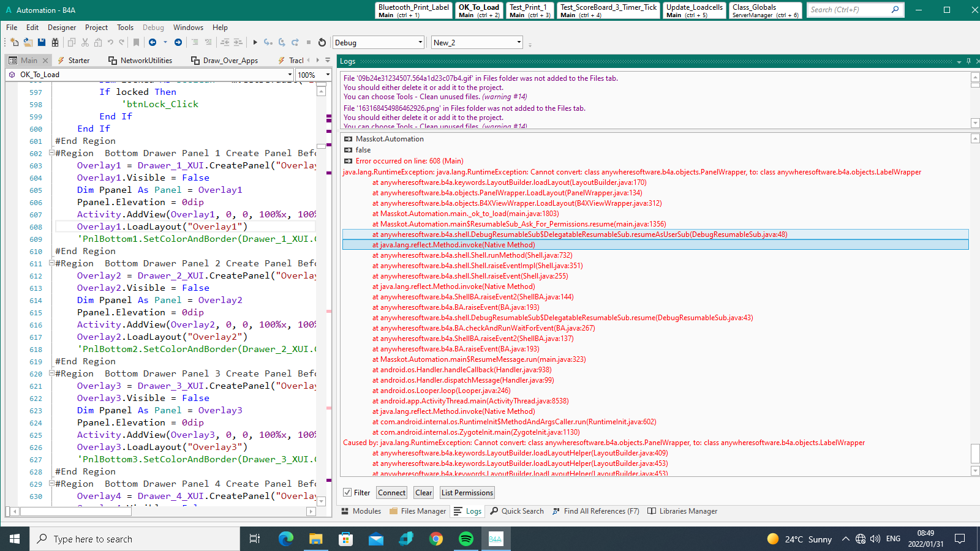Viewport: 980px width, 551px height.
Task: Open the Libraries Manager tab
Action: (x=682, y=511)
